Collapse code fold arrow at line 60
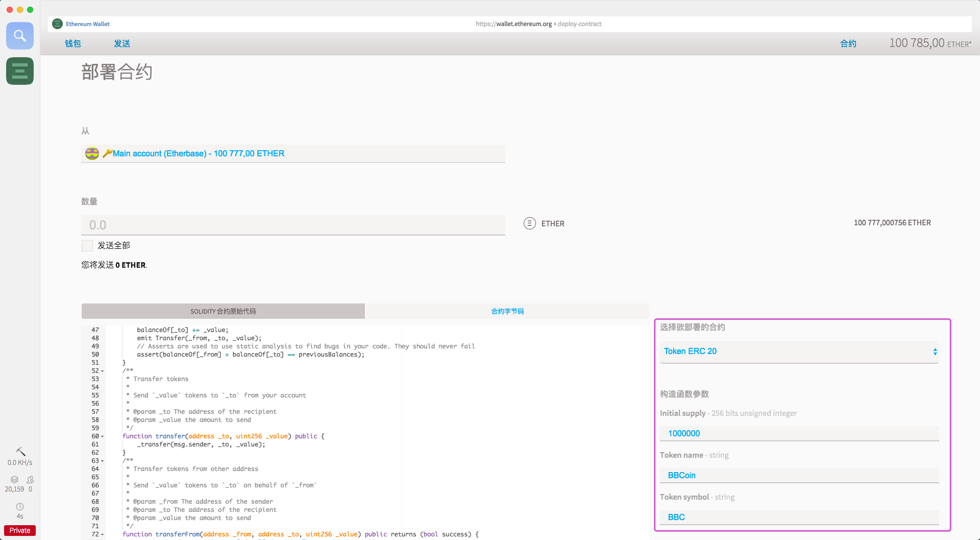 (103, 437)
